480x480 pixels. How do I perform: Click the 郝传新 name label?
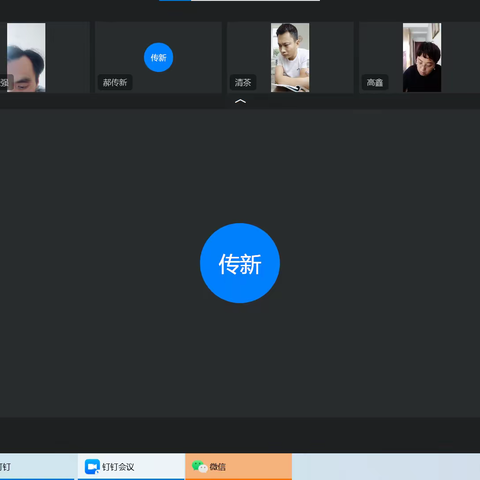[x=115, y=82]
